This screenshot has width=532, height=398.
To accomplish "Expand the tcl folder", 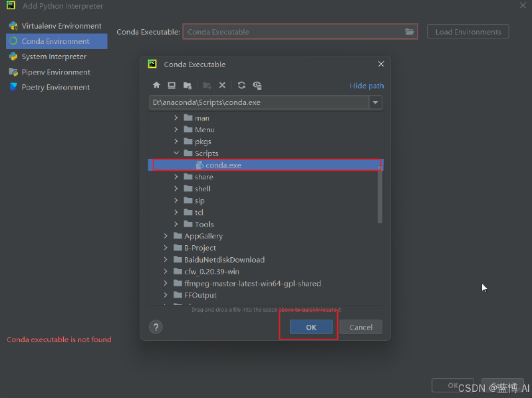I will pos(176,212).
